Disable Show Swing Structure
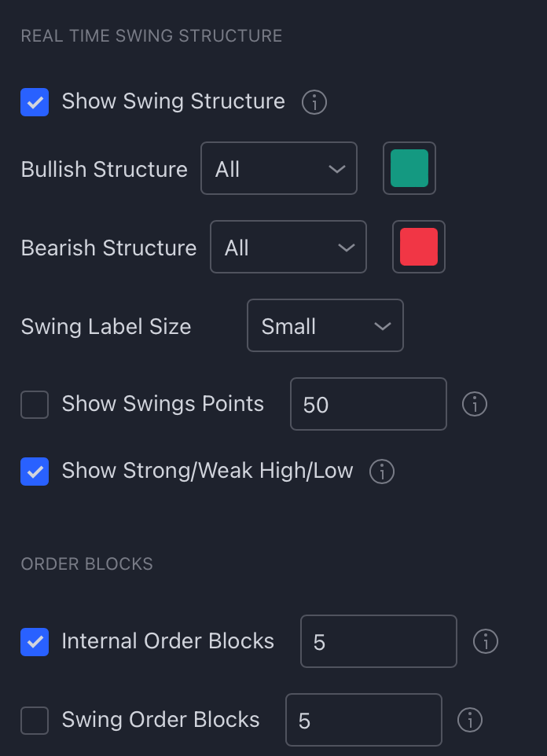Viewport: 547px width, 756px height. (35, 102)
